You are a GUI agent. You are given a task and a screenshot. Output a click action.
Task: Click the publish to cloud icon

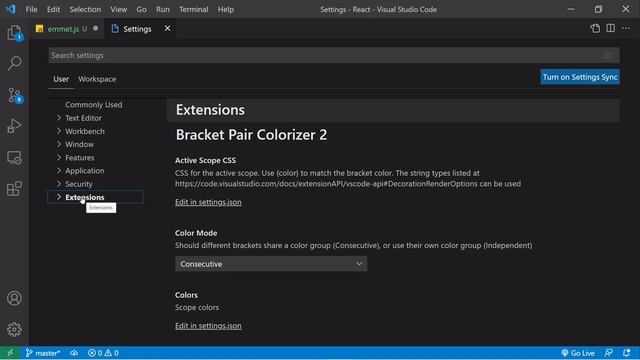[74, 353]
